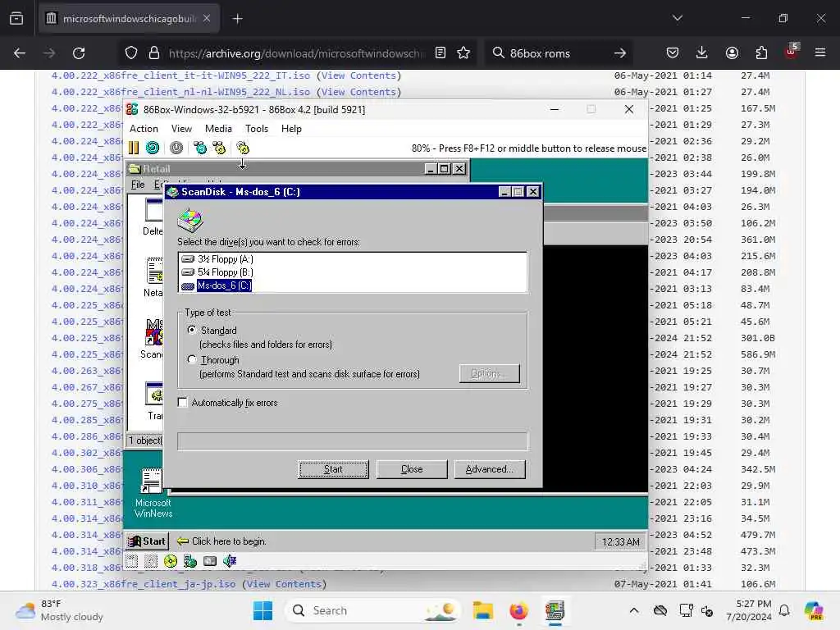The image size is (840, 630).
Task: Open the Windows 11 Start menu
Action: tap(262, 610)
